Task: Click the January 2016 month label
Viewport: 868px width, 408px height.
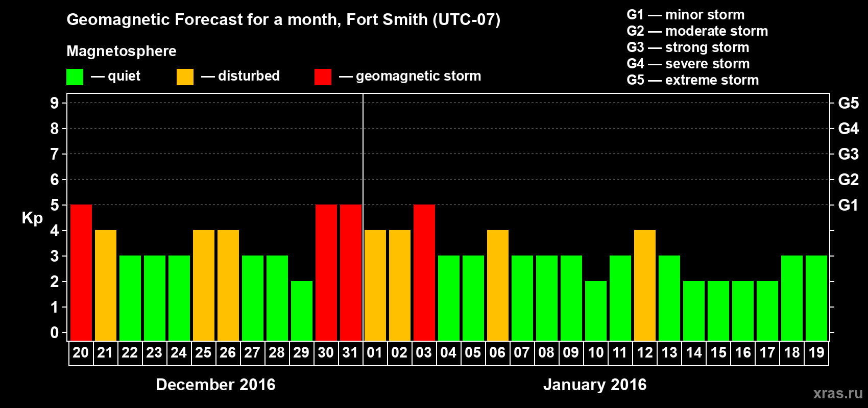Action: pos(595,385)
